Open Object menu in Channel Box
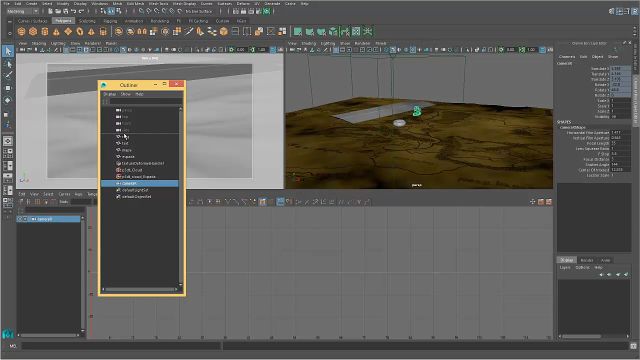This screenshot has width=640, height=360. point(598,57)
